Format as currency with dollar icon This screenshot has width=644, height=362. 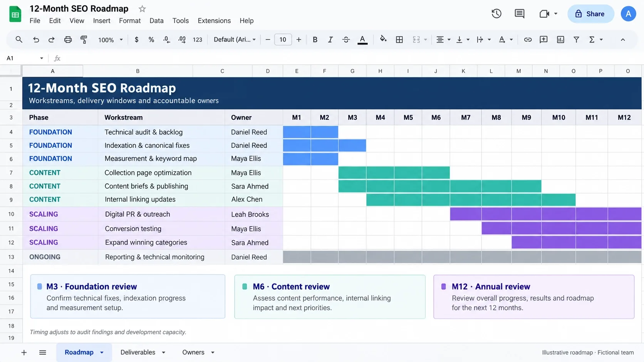(x=136, y=40)
